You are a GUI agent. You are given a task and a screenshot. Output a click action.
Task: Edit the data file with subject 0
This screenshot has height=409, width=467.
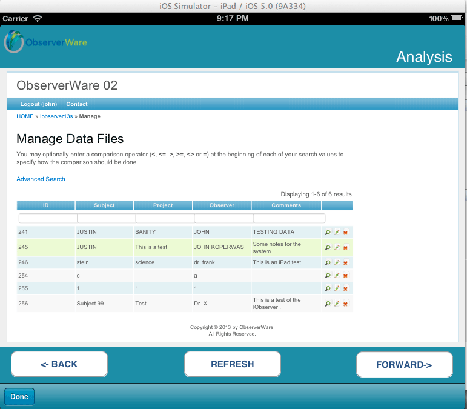[337, 275]
